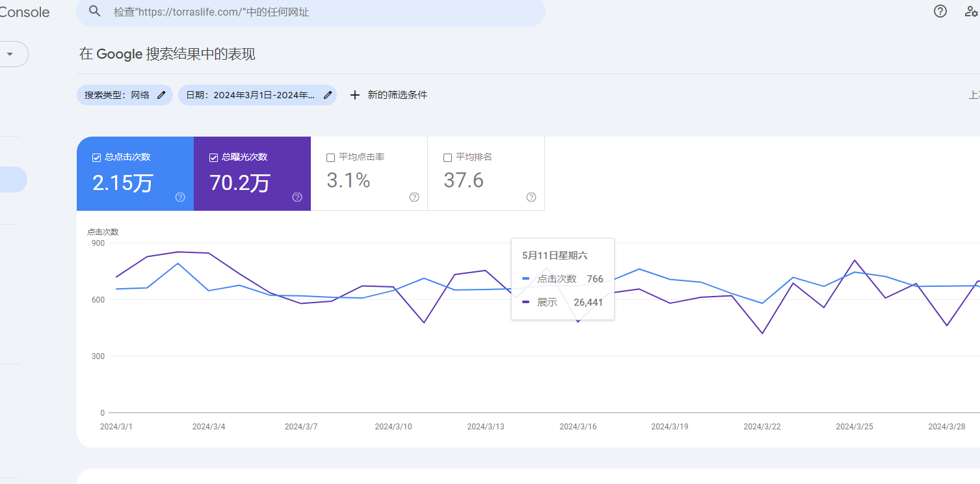
Task: Open the user settings icon
Action: (972, 11)
